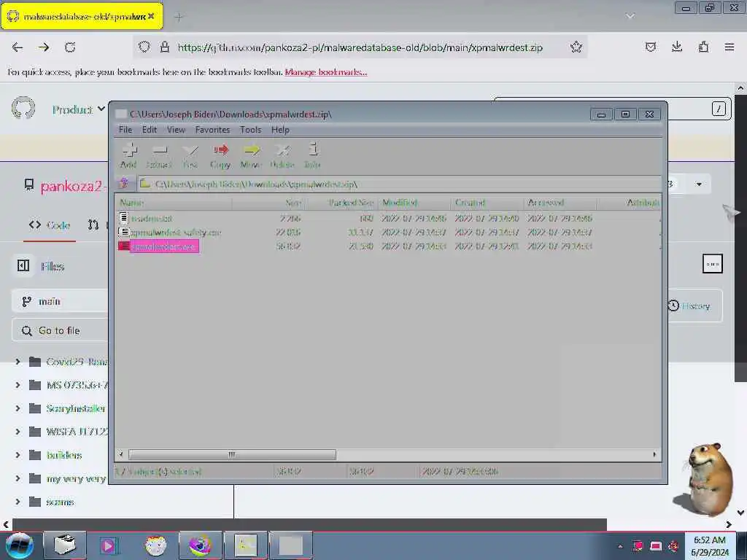This screenshot has width=747, height=560.
Task: Click the Pocket save icon in browser toolbar
Action: pyautogui.click(x=650, y=47)
